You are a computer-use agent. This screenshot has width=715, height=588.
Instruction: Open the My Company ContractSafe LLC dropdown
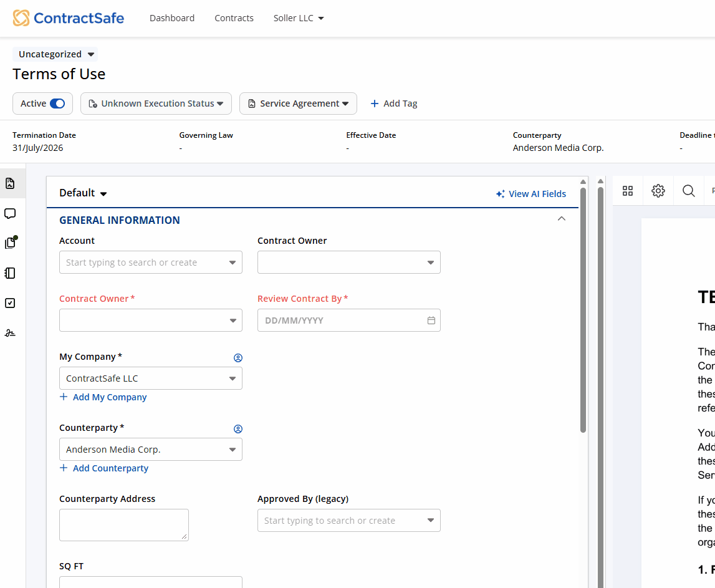(x=150, y=378)
